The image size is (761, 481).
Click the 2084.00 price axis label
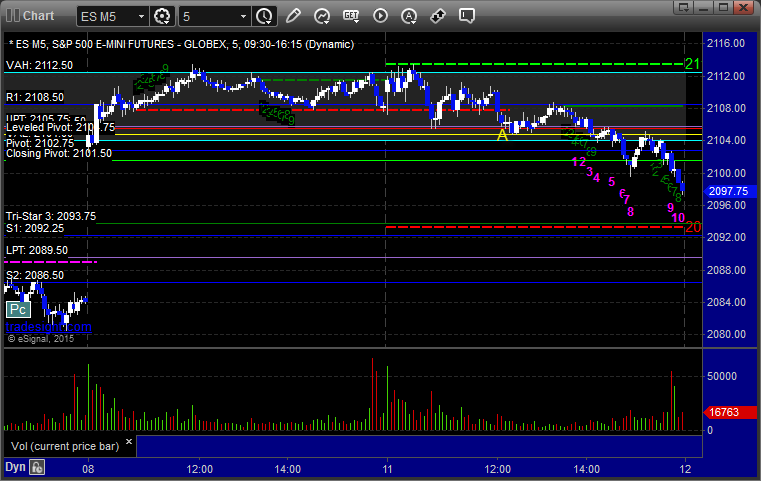click(726, 302)
